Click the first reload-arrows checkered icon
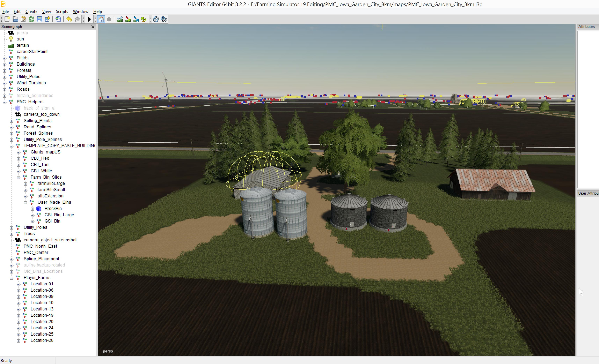The width and height of the screenshot is (599, 364). (x=156, y=19)
